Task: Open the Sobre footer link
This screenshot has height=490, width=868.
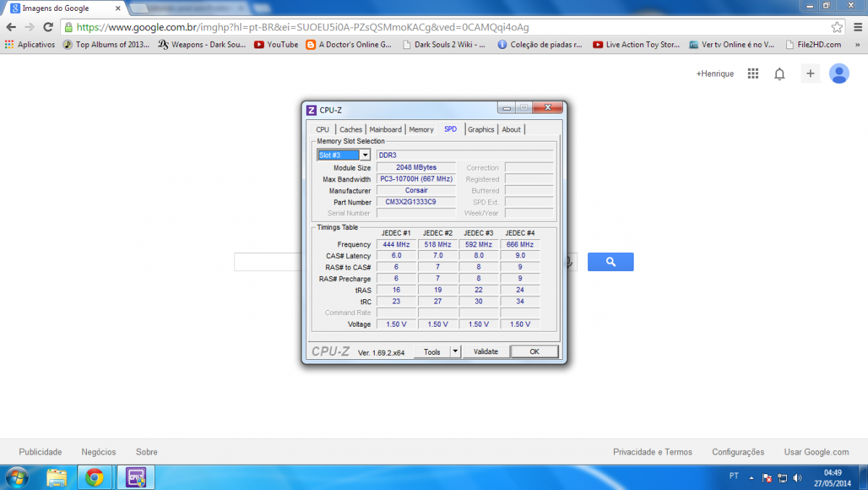Action: click(147, 452)
